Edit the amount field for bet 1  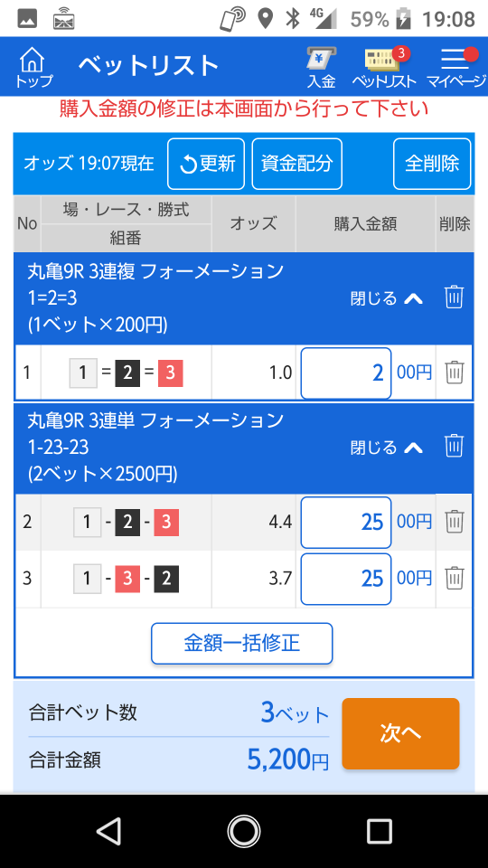pyautogui.click(x=346, y=373)
